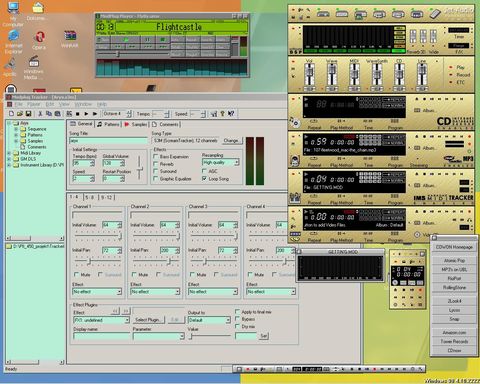Increment the Tempo (bpm) spinner

tap(92, 161)
